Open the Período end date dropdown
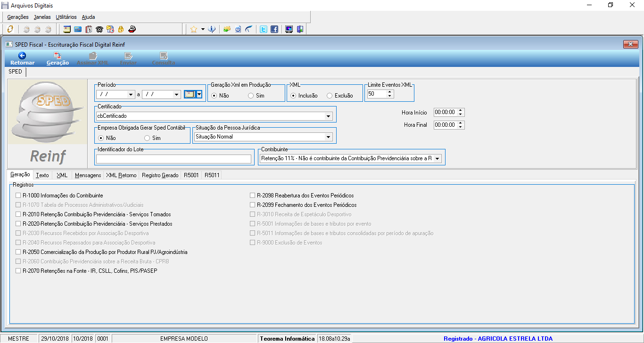 [x=177, y=94]
